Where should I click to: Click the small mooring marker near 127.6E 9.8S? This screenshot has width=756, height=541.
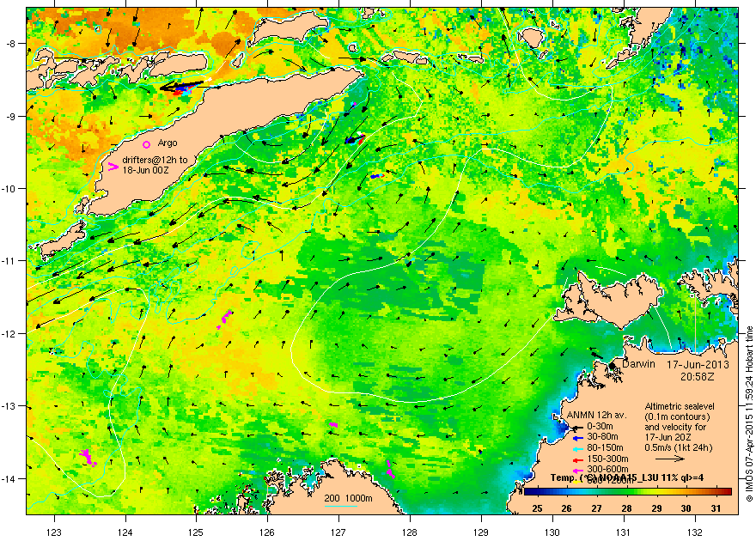pyautogui.click(x=377, y=176)
